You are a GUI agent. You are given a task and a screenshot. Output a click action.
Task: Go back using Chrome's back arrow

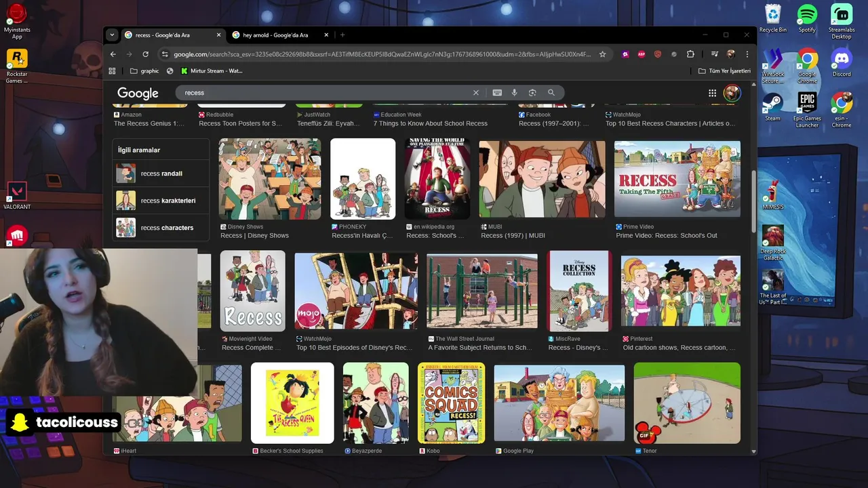[x=113, y=54]
